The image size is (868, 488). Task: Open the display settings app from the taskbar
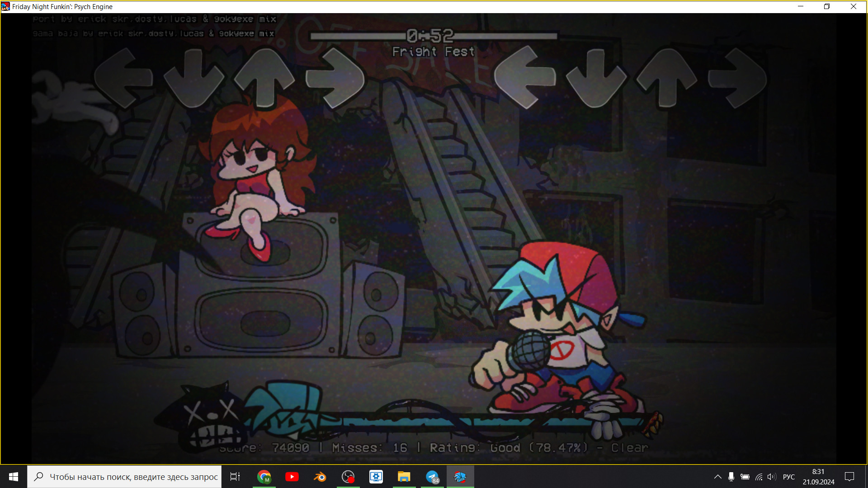tap(376, 477)
